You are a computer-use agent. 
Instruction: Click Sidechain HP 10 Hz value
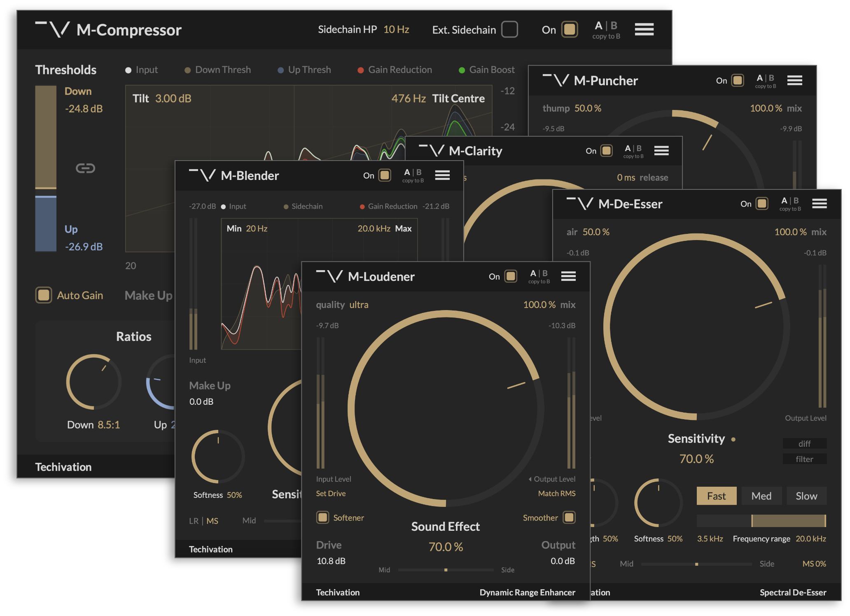(396, 30)
